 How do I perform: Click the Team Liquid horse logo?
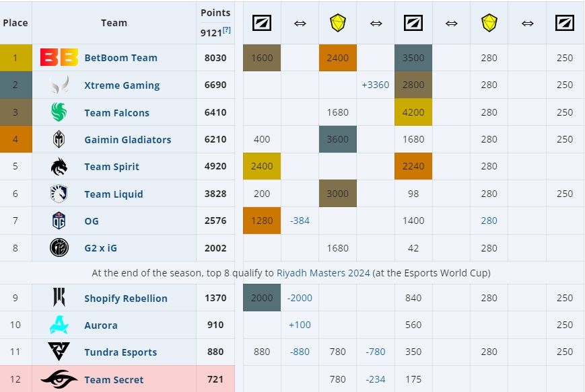(x=59, y=194)
